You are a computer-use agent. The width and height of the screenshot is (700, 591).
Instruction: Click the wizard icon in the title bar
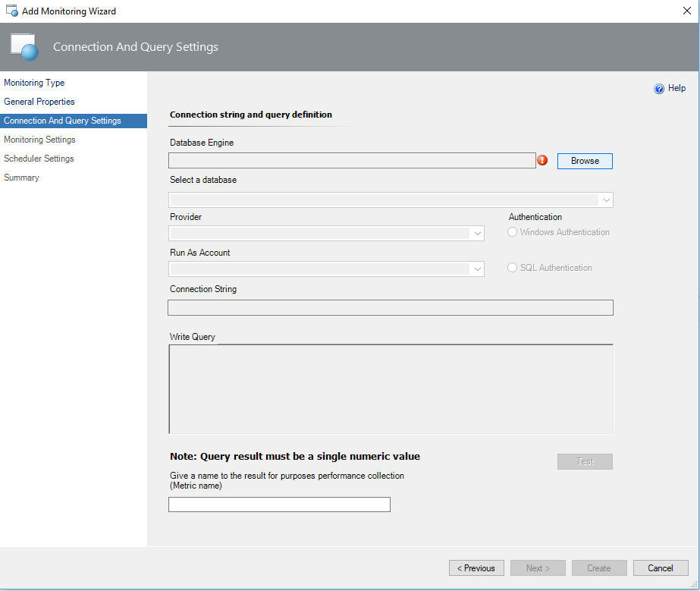[x=11, y=11]
